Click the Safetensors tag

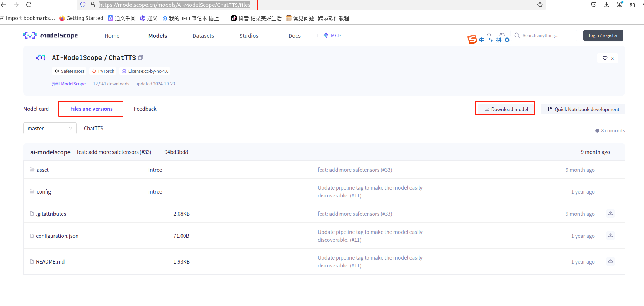(x=70, y=71)
